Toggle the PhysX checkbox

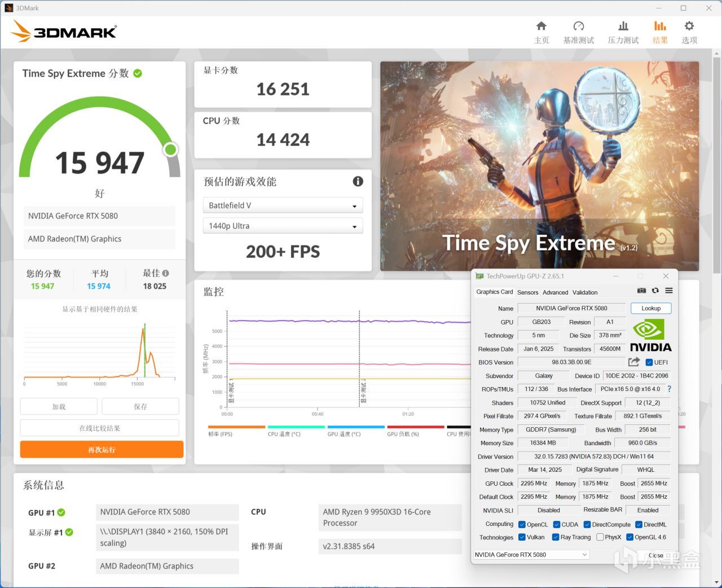600,537
